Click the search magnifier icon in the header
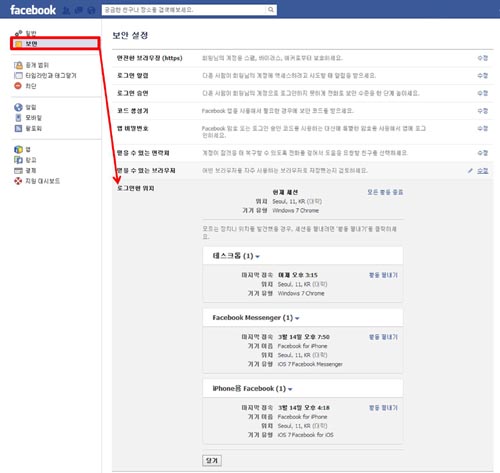Viewport: 500px width, 473px height. point(271,10)
